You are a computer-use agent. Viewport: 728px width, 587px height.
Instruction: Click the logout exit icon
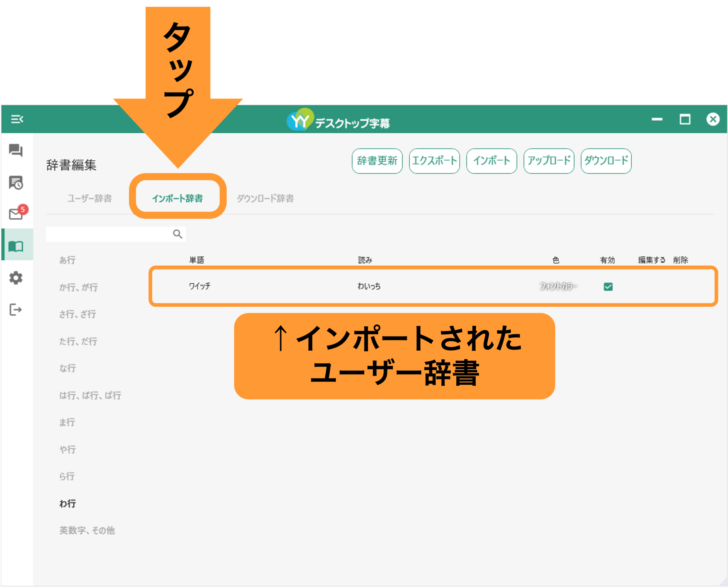(16, 309)
